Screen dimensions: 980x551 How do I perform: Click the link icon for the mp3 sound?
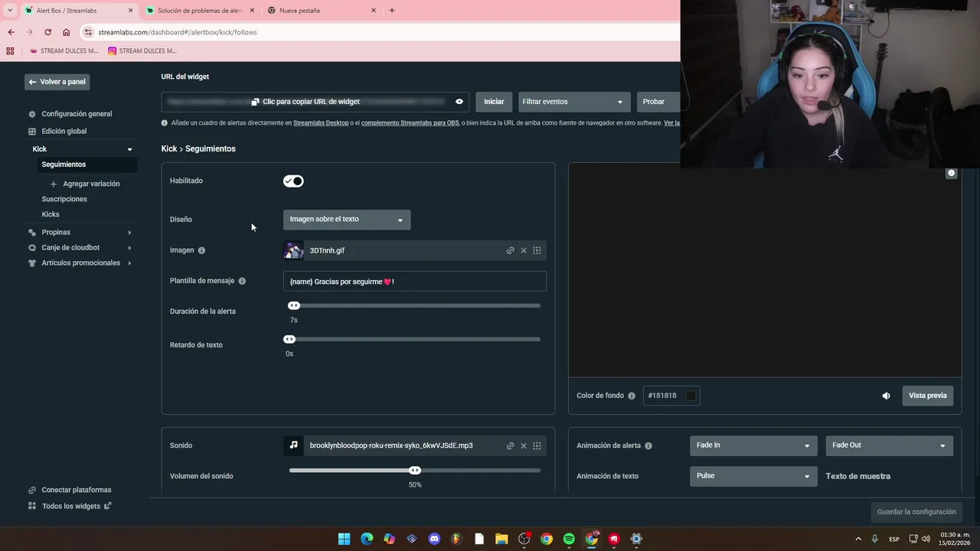(510, 445)
